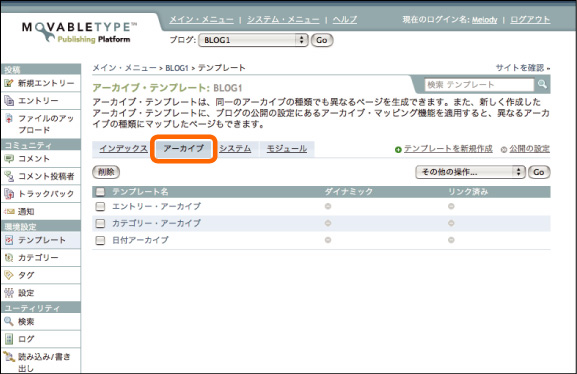Viewport: 577px width, 374px height.
Task: Open メイン・メニュー in top navigation
Action: point(201,20)
